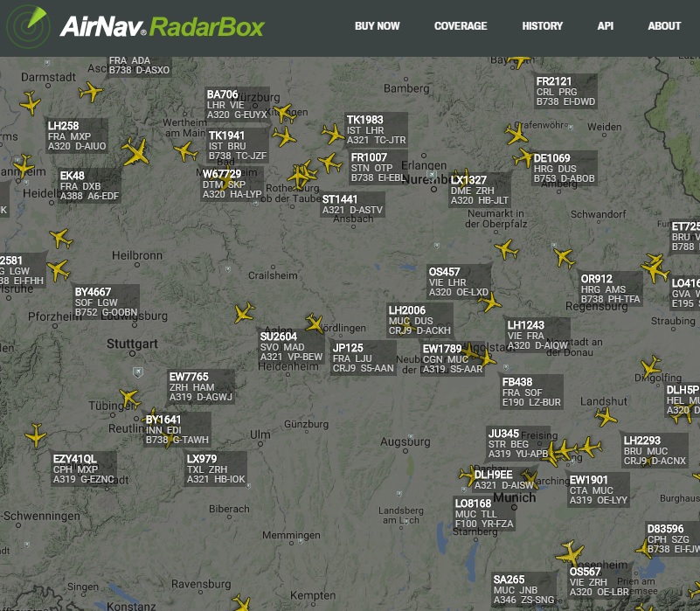Click the airport marker below Stuttgart
This screenshot has height=611, width=700.
click(136, 371)
